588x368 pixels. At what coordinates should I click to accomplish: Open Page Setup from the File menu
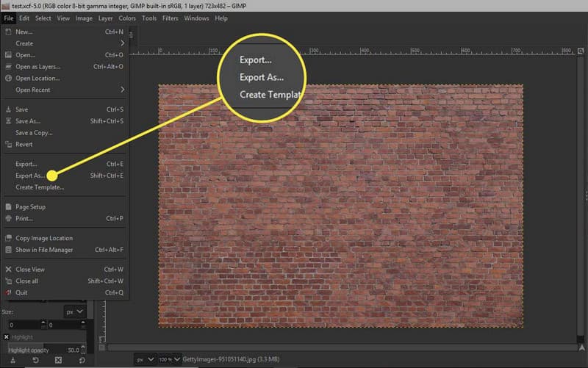pyautogui.click(x=65, y=207)
